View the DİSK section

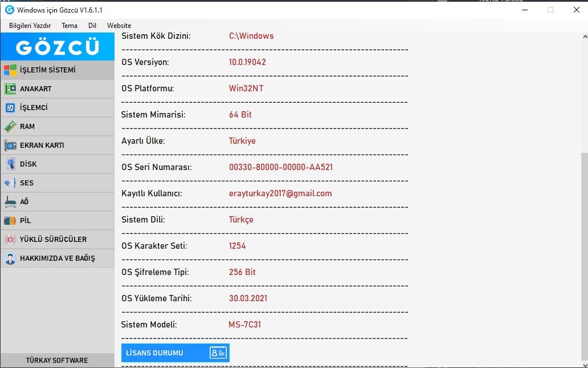coord(58,164)
